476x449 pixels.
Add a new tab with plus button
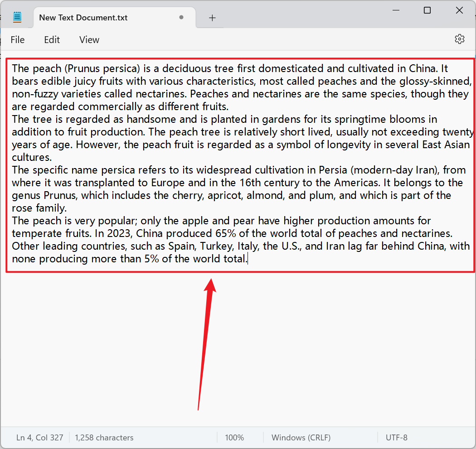tap(212, 18)
